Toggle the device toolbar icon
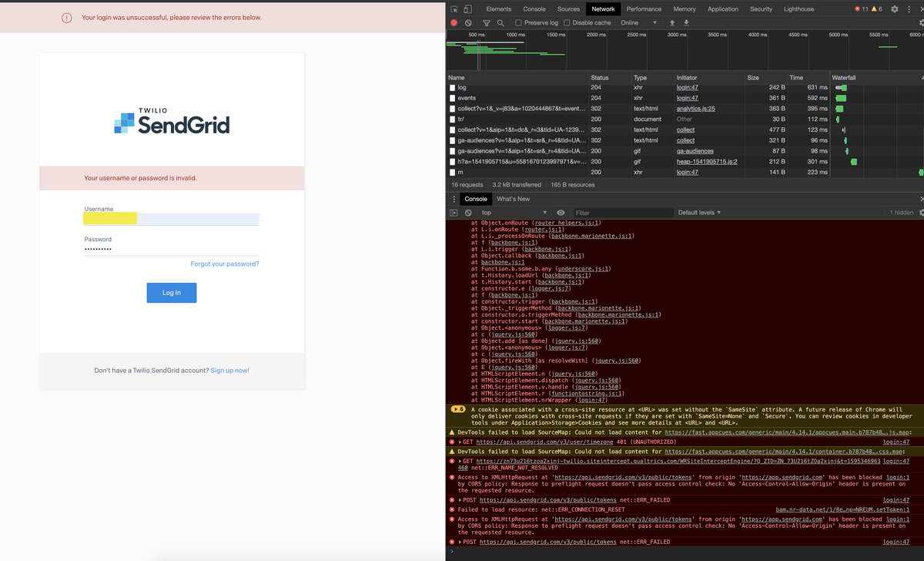Image resolution: width=924 pixels, height=561 pixels. click(468, 9)
